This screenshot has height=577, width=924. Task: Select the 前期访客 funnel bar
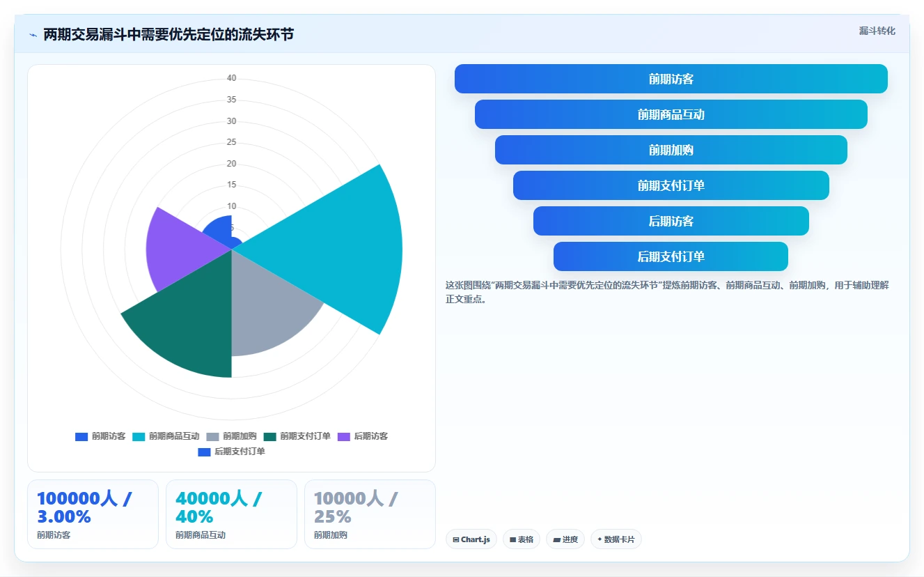(671, 79)
